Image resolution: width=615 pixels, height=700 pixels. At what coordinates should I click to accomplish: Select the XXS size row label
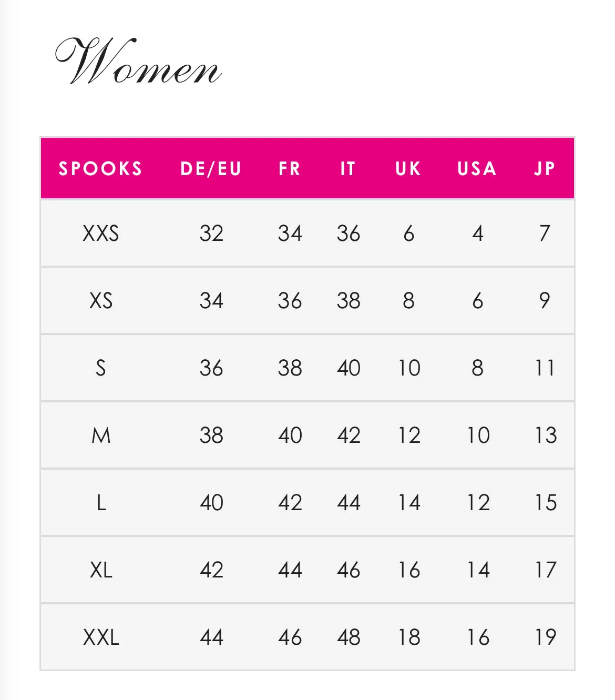[101, 233]
